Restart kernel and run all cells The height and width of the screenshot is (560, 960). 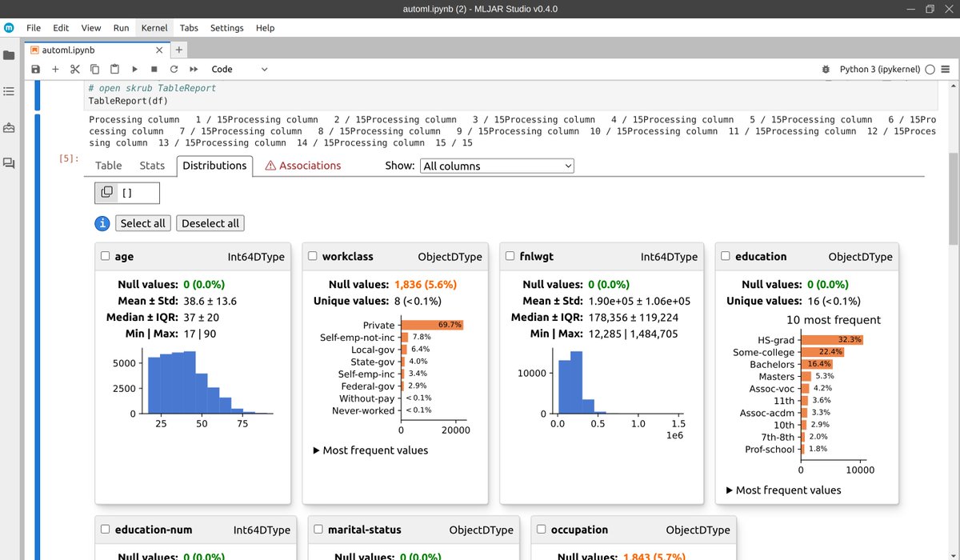click(193, 69)
